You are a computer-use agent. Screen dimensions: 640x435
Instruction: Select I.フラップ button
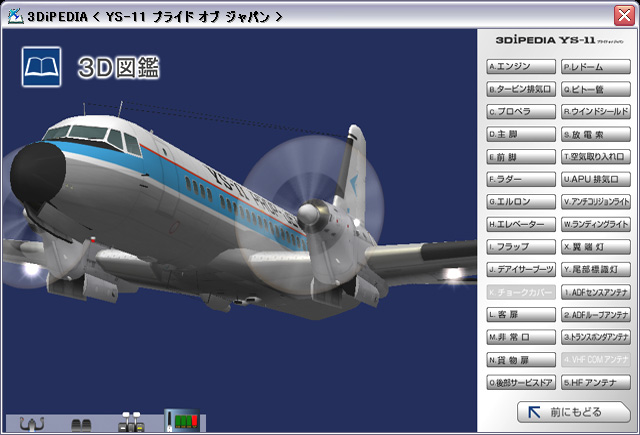tap(521, 247)
